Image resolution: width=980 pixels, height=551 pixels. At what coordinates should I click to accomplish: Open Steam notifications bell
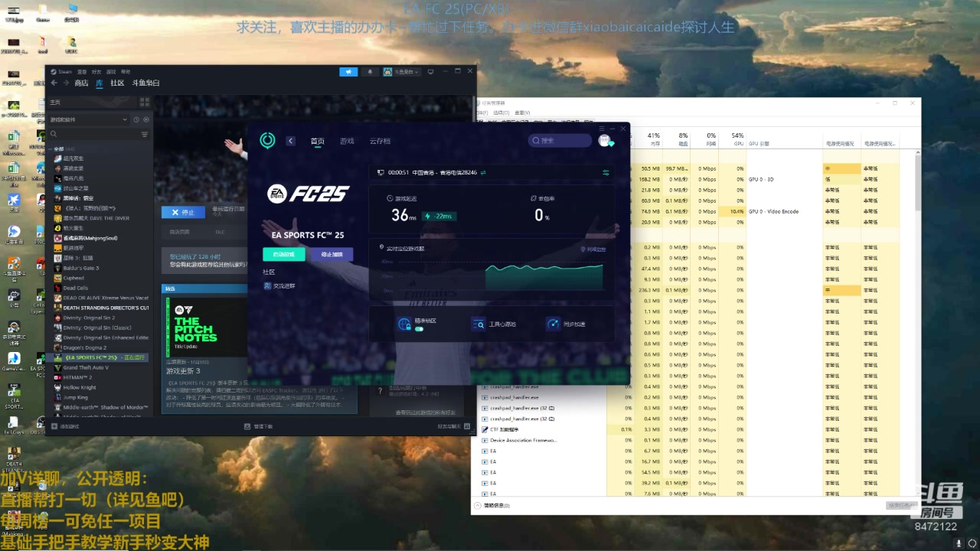(371, 72)
